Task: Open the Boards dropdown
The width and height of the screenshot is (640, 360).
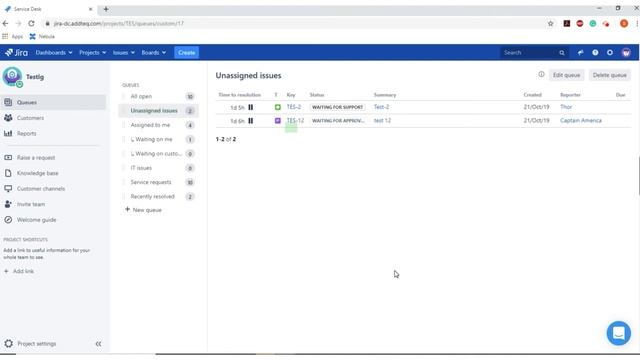Action: click(x=153, y=53)
